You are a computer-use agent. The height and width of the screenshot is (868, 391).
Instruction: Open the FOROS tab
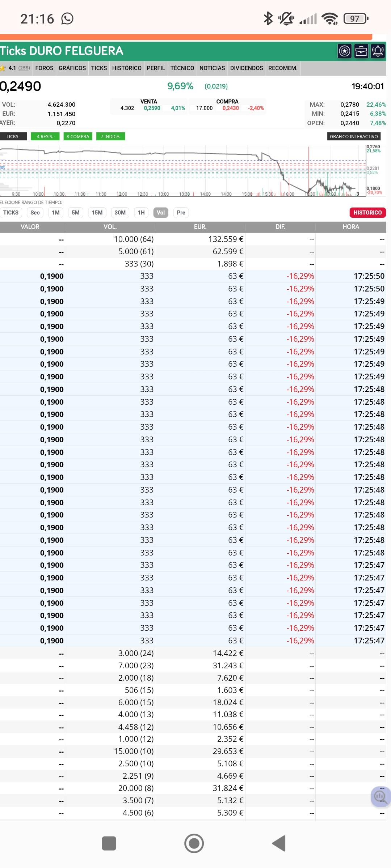click(x=44, y=68)
